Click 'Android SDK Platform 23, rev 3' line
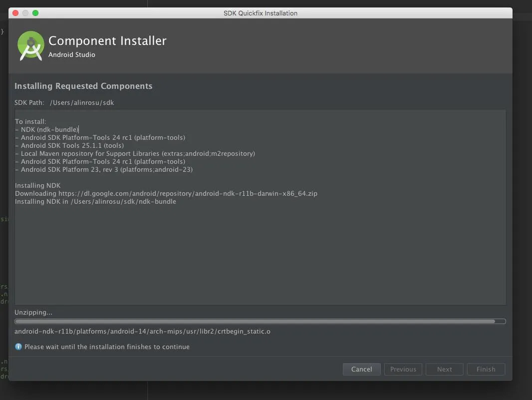This screenshot has height=400, width=532. pos(104,169)
